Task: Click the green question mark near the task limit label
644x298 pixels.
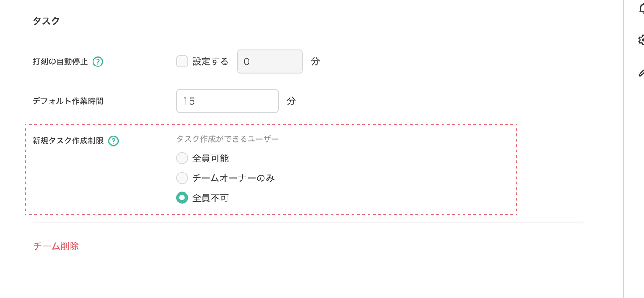Action: tap(114, 141)
